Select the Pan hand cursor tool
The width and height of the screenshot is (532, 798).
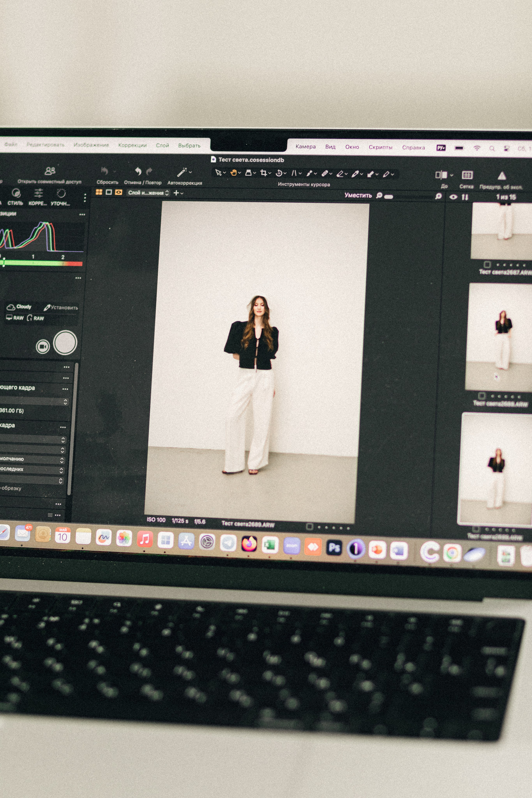[233, 173]
